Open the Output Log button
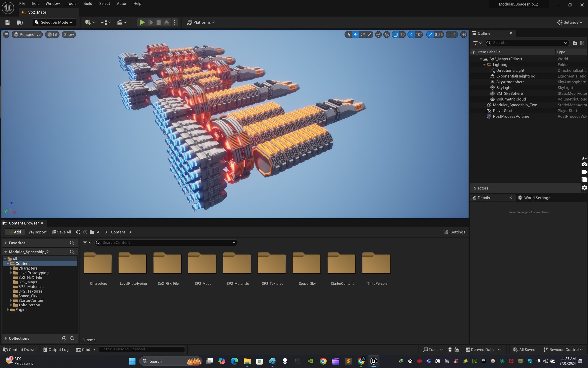The image size is (588, 368). [x=56, y=350]
